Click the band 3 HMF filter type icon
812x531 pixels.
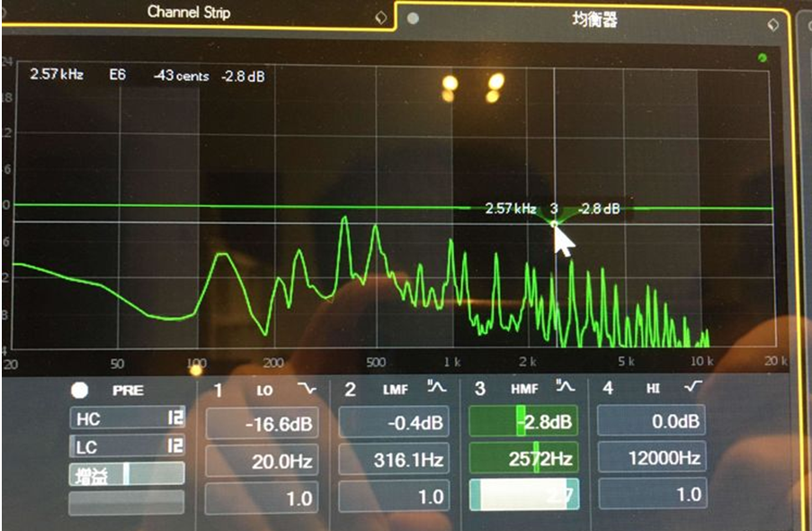tap(566, 388)
